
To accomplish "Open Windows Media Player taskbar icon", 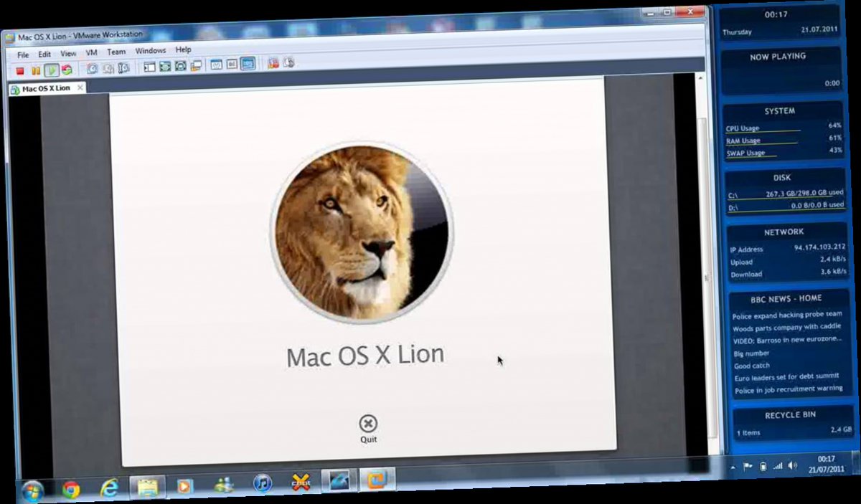I will point(185,486).
